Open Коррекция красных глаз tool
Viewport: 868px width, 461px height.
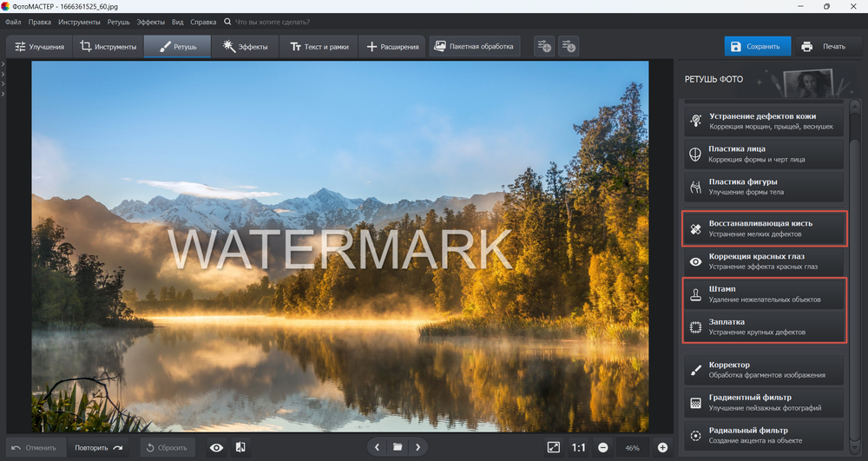[x=763, y=261]
